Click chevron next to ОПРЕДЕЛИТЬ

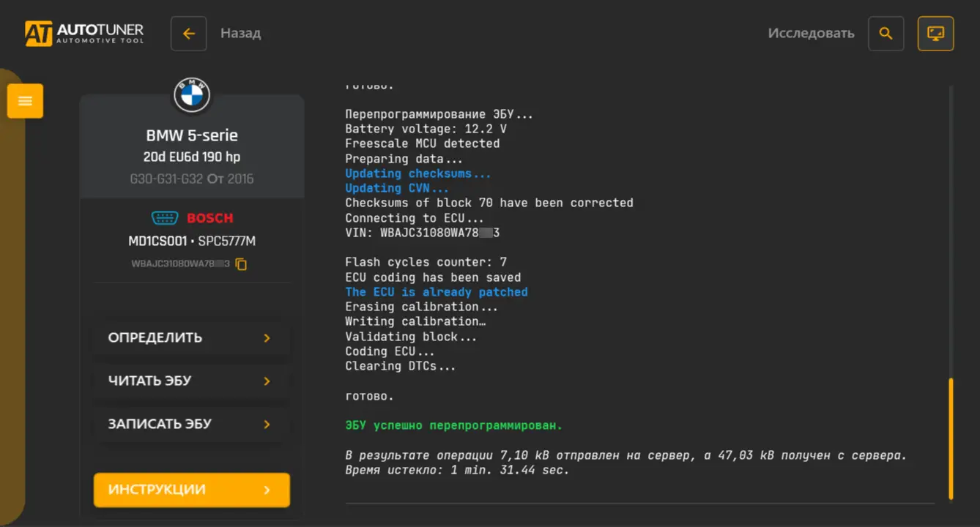[267, 338]
